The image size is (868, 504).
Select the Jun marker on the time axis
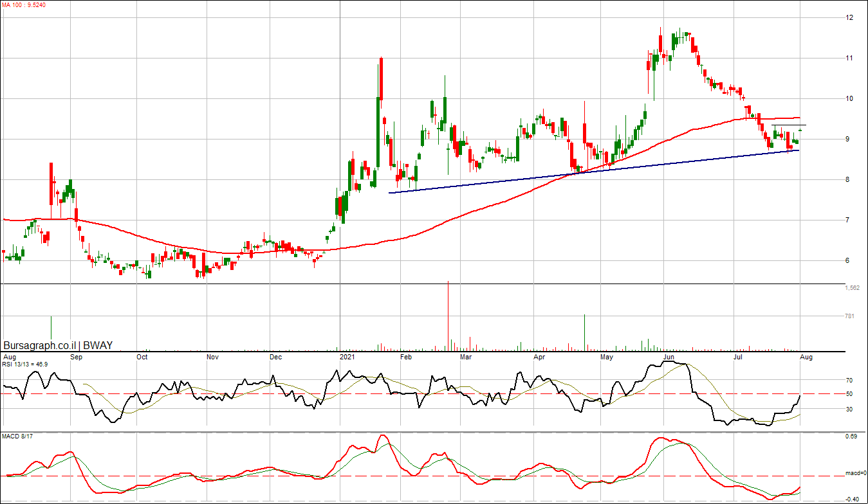point(669,356)
